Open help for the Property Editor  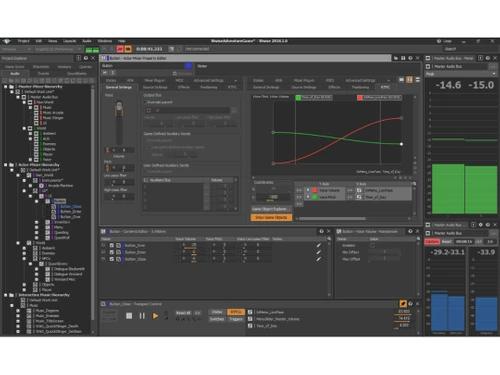(x=410, y=58)
